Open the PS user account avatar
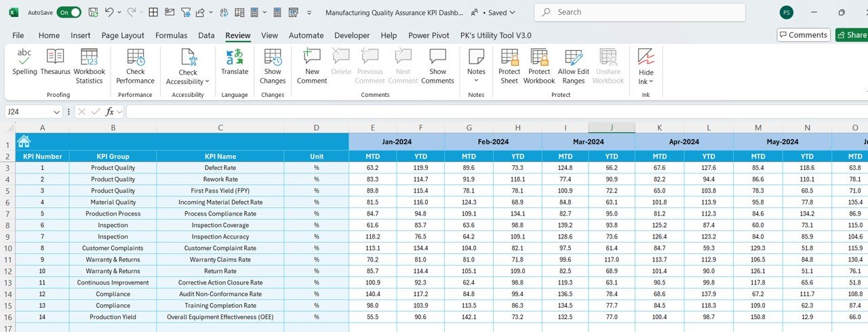 (787, 12)
